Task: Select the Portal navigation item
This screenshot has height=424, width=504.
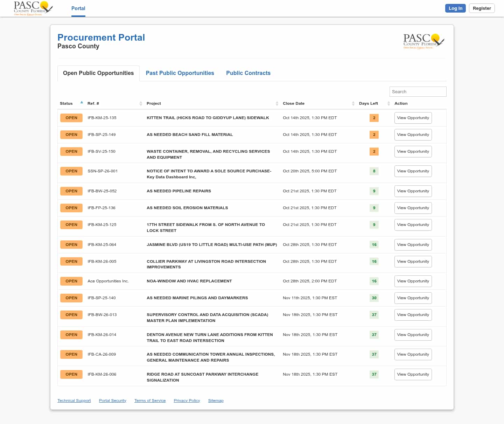Action: [x=78, y=8]
